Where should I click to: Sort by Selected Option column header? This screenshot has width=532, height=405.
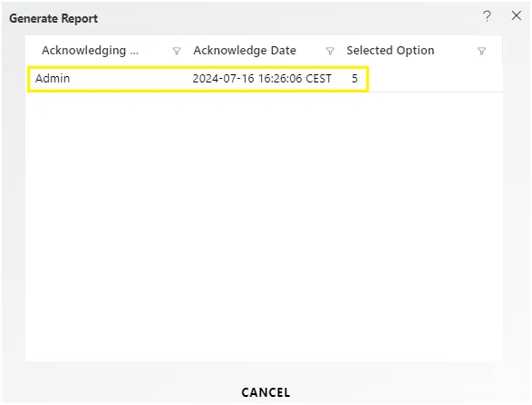tap(391, 51)
